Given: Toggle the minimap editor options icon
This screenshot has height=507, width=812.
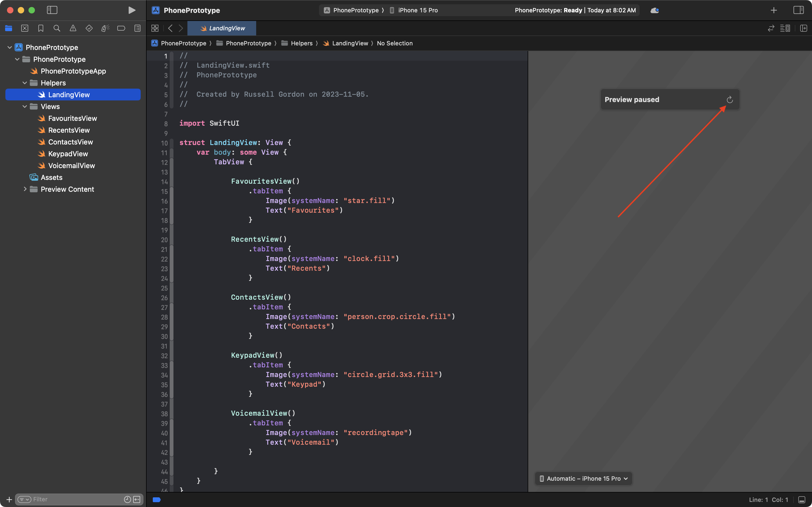Looking at the screenshot, I should click(785, 28).
